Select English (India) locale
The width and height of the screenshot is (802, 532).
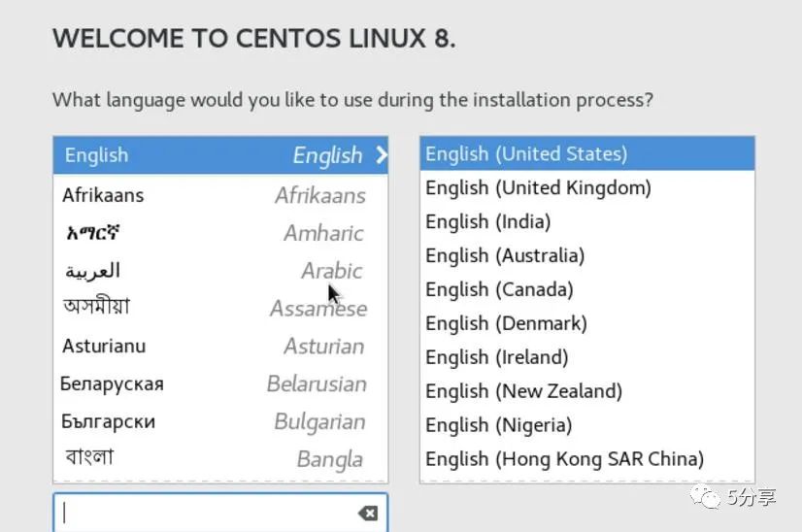click(586, 221)
